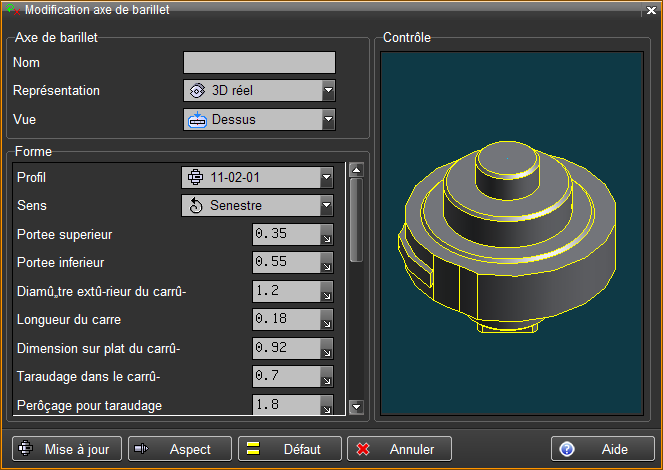
Task: Click the Perçage pour taraudage label
Action: point(89,405)
